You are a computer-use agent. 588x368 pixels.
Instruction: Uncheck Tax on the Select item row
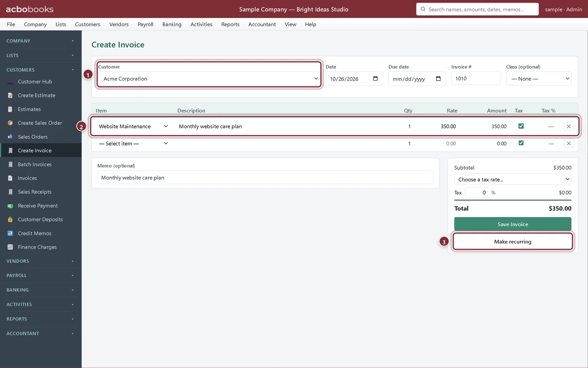521,143
